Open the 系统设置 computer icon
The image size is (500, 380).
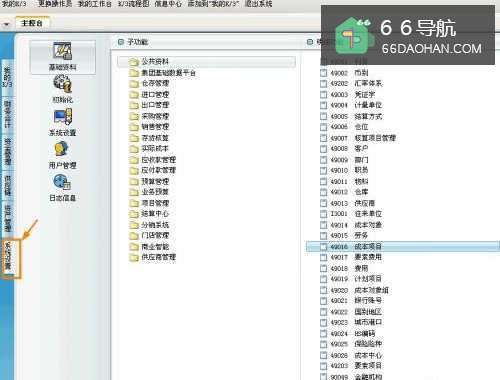[62, 117]
